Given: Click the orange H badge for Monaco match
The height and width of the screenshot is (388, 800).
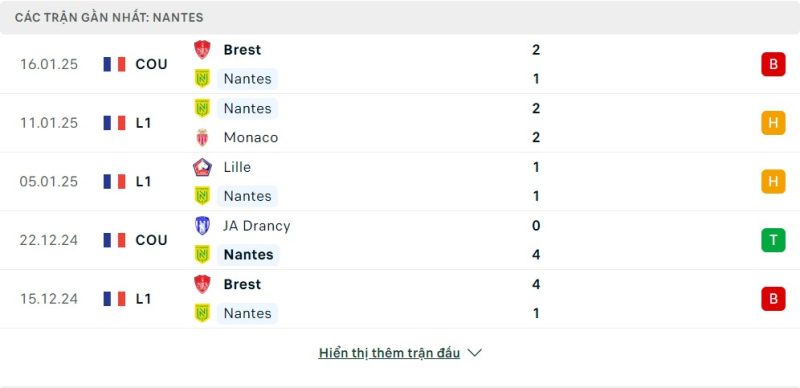Looking at the screenshot, I should [x=773, y=123].
